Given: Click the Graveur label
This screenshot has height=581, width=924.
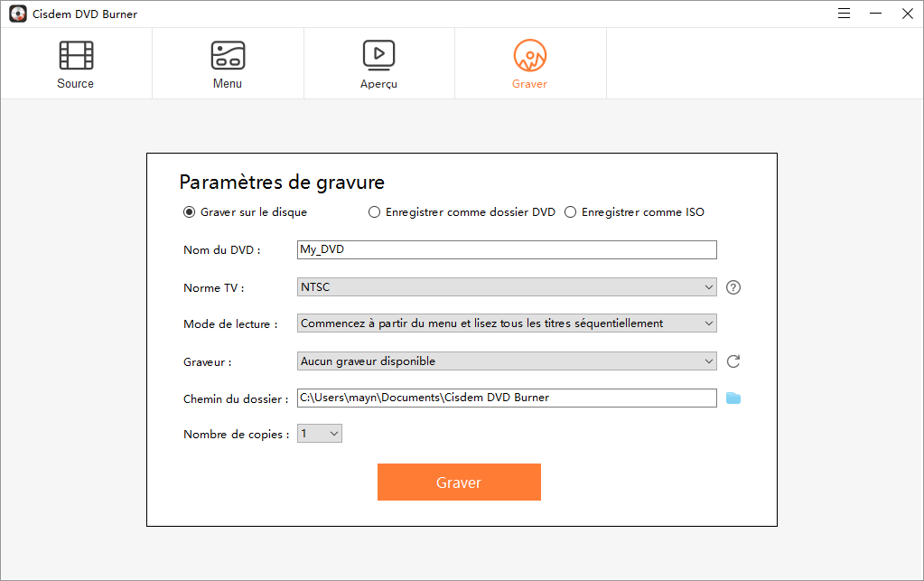Looking at the screenshot, I should coord(208,361).
